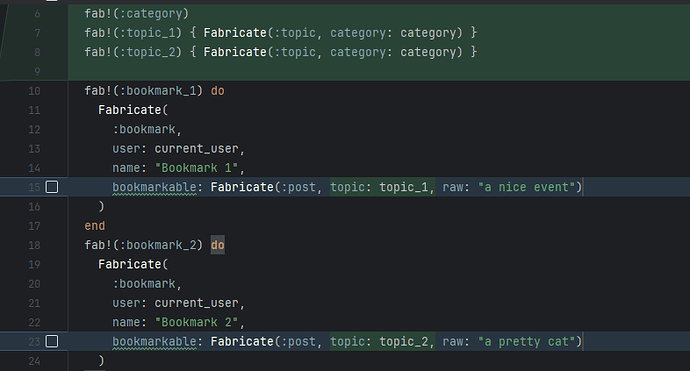Click string "a nice event"
This screenshot has width=690, height=371.
(x=527, y=187)
